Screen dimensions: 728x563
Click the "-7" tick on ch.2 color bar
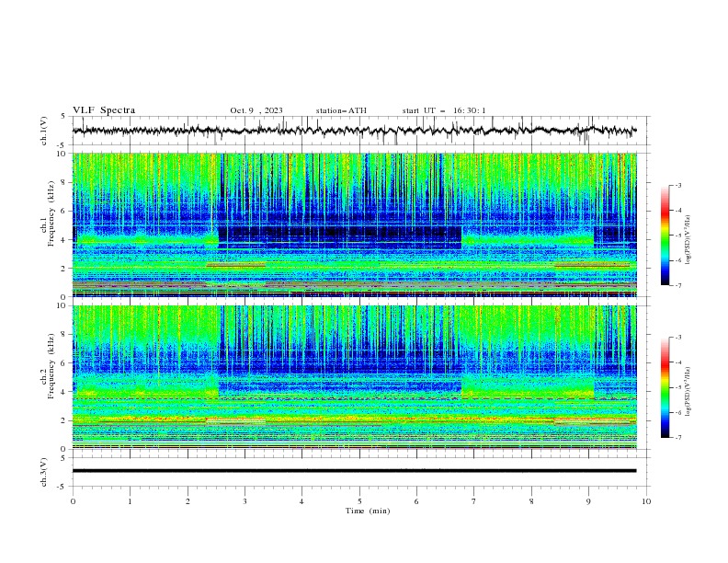point(677,437)
